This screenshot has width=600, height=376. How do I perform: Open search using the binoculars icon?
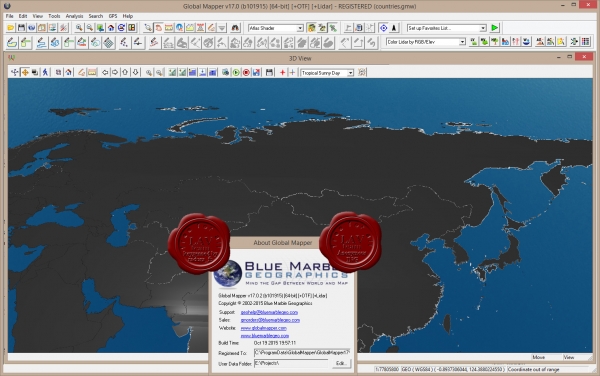(x=235, y=28)
